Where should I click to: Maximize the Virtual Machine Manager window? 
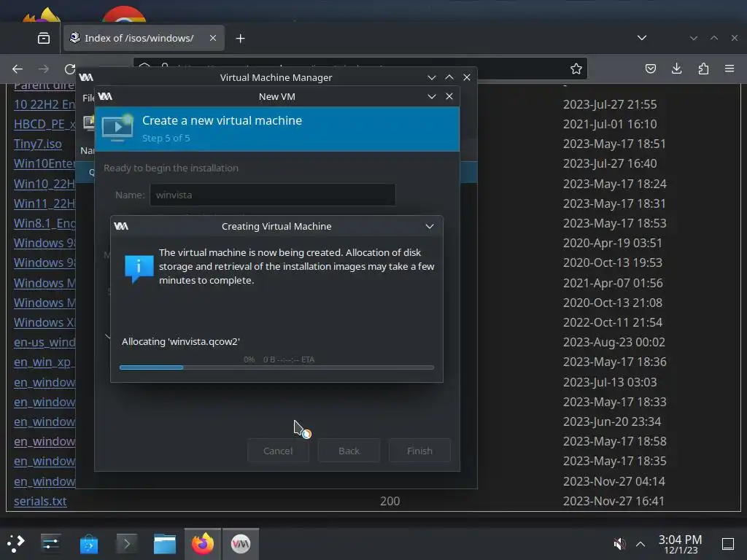pos(449,77)
